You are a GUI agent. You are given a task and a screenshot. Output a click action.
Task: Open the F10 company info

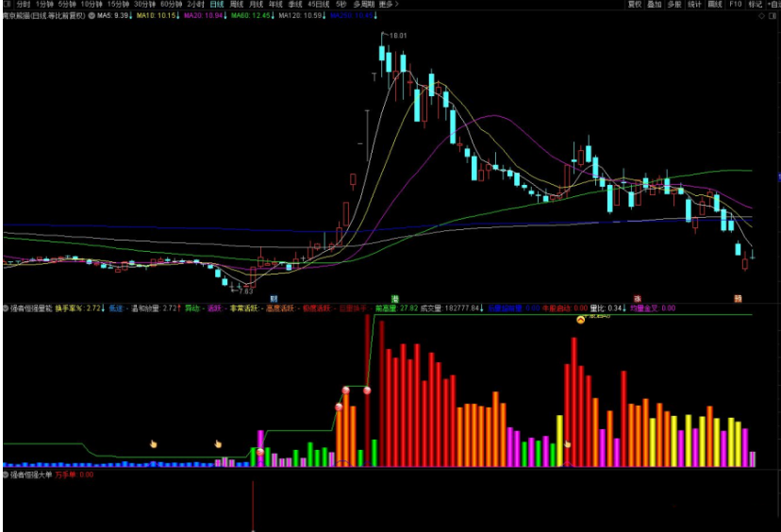click(x=735, y=4)
